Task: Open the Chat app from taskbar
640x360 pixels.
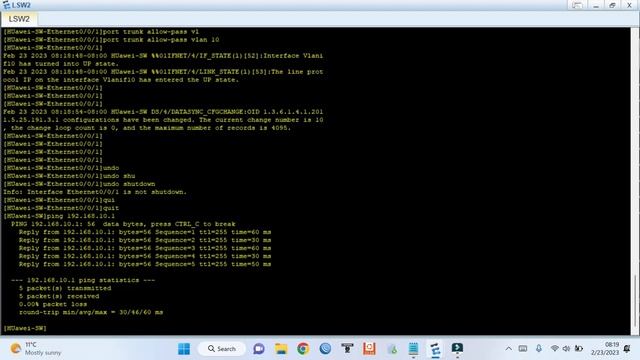Action: coord(259,349)
